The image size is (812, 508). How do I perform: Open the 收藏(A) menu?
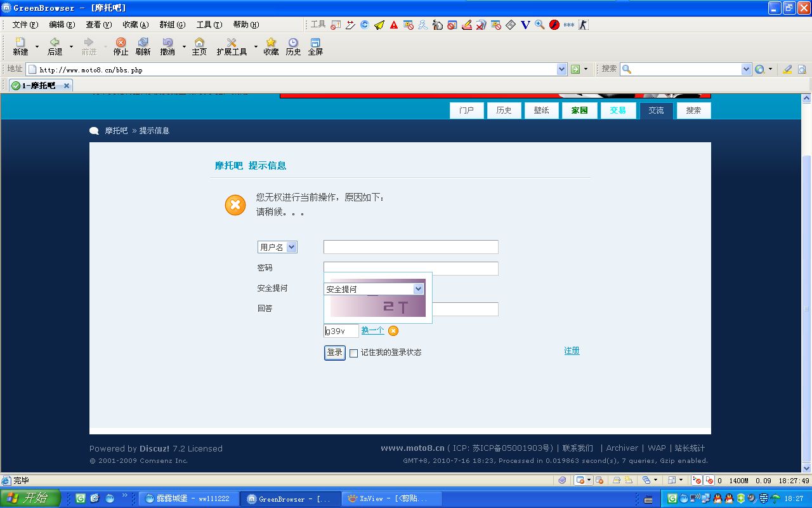135,25
